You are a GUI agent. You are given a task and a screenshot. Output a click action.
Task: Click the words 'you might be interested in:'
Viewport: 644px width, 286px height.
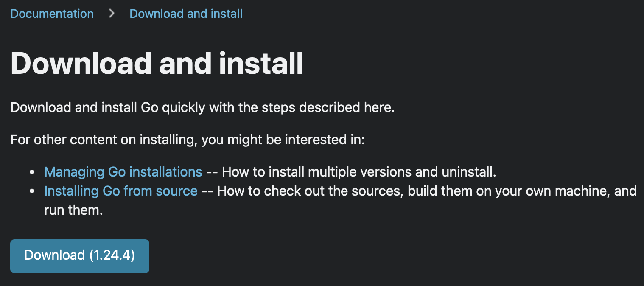click(283, 140)
